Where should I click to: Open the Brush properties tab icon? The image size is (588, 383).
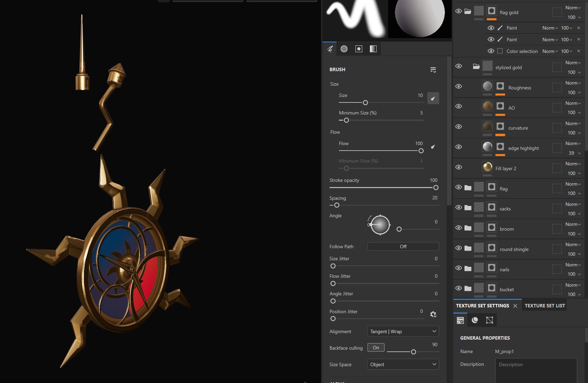(x=330, y=49)
